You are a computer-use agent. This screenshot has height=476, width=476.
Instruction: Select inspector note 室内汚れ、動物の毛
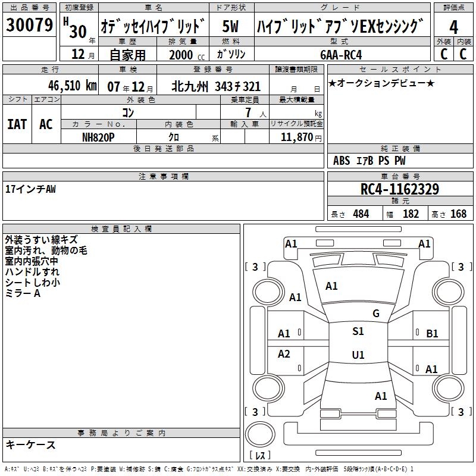(x=46, y=250)
